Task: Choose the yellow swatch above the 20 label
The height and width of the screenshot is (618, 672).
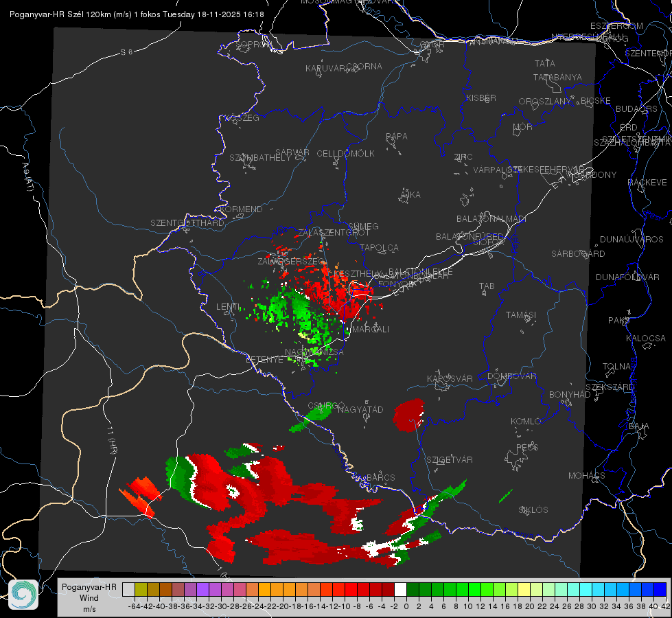Action: tap(524, 589)
